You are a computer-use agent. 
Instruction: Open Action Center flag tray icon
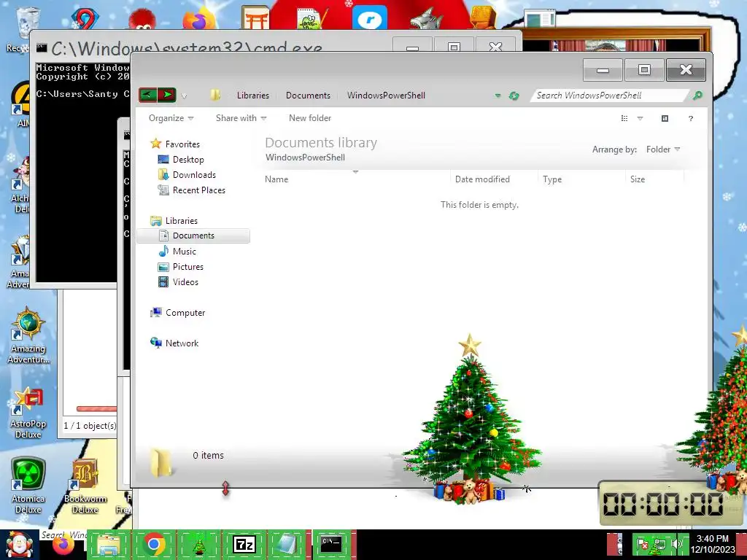click(642, 544)
